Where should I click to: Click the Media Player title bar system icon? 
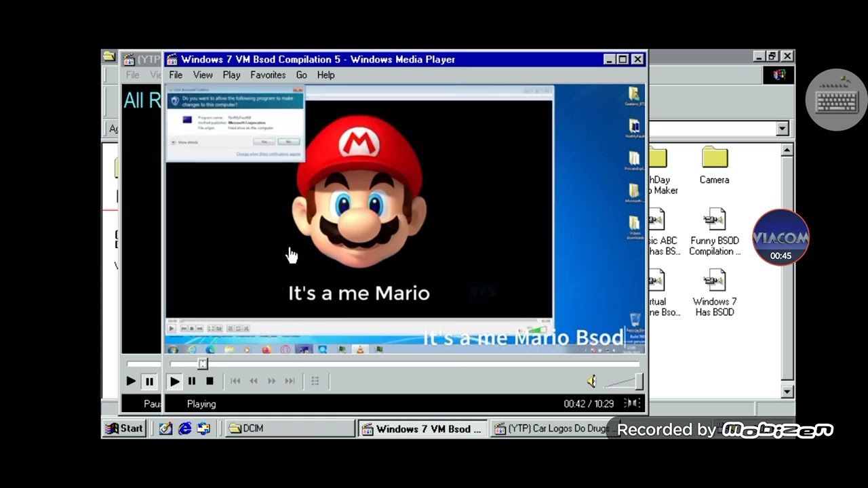coord(172,60)
